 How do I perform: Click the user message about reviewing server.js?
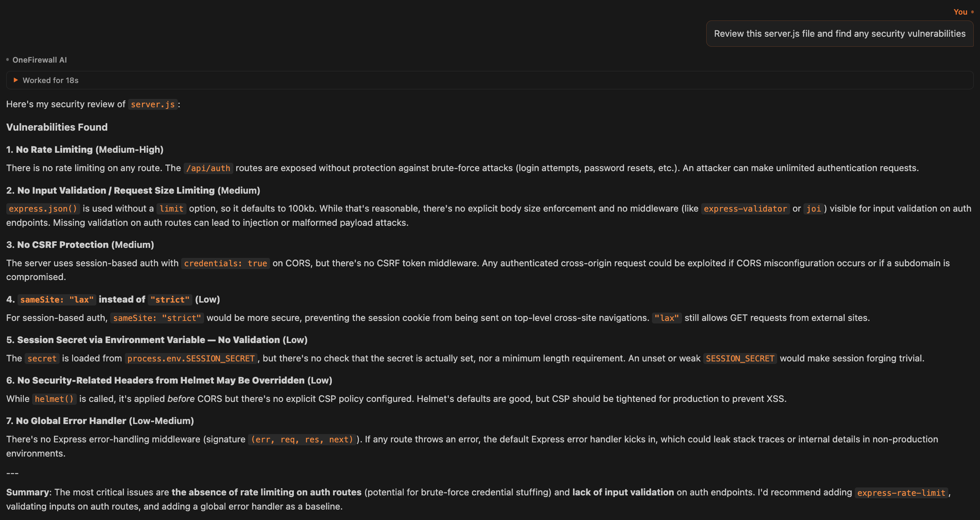839,34
